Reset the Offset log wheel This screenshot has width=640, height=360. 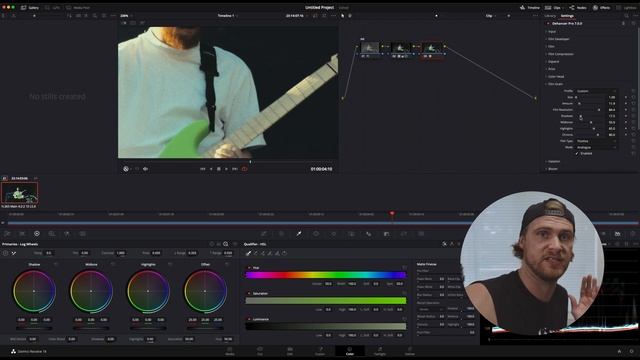(227, 264)
